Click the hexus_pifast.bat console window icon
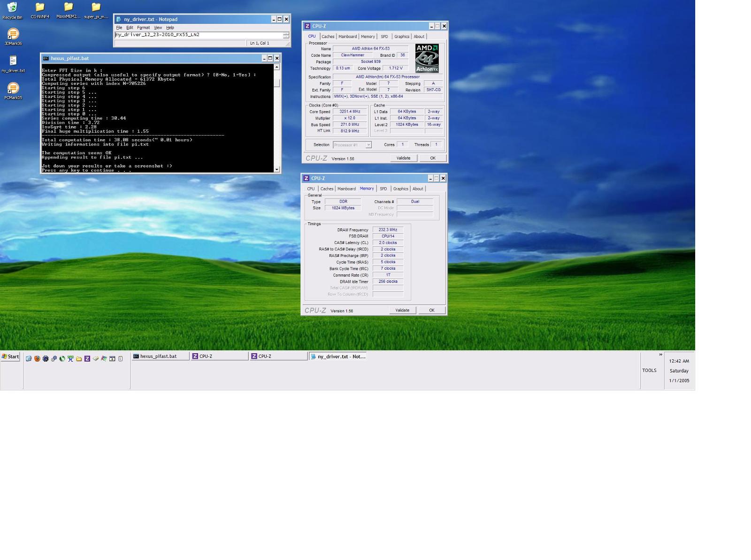 click(x=46, y=58)
